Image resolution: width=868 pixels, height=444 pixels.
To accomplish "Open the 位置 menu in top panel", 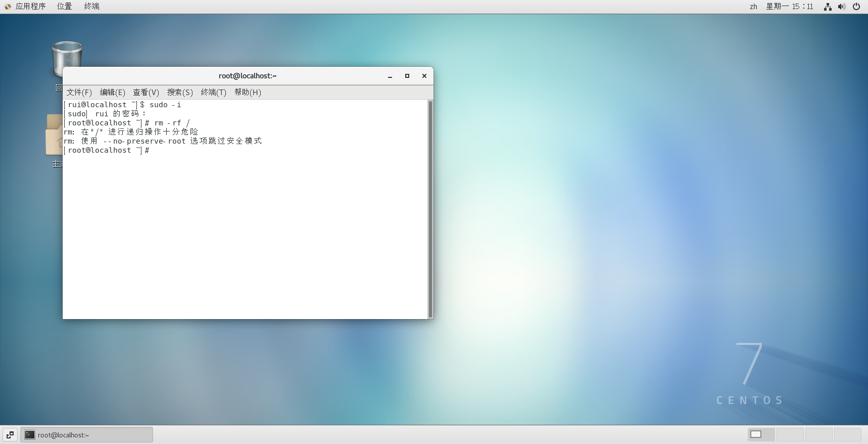I will (x=64, y=7).
